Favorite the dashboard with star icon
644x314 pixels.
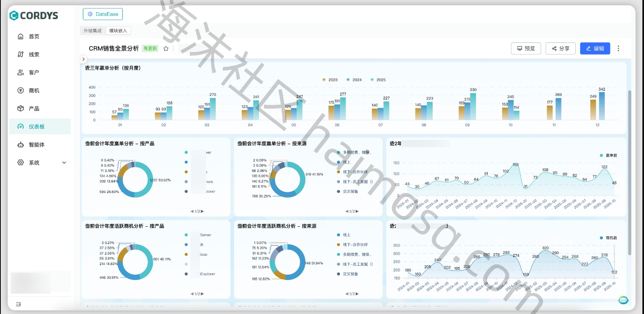[166, 49]
